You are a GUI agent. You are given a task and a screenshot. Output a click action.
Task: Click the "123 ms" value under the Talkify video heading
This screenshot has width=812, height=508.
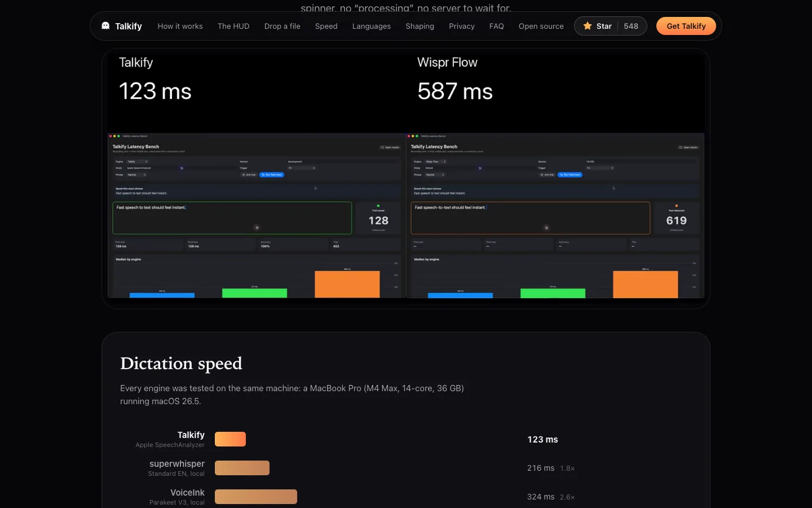[x=155, y=91]
